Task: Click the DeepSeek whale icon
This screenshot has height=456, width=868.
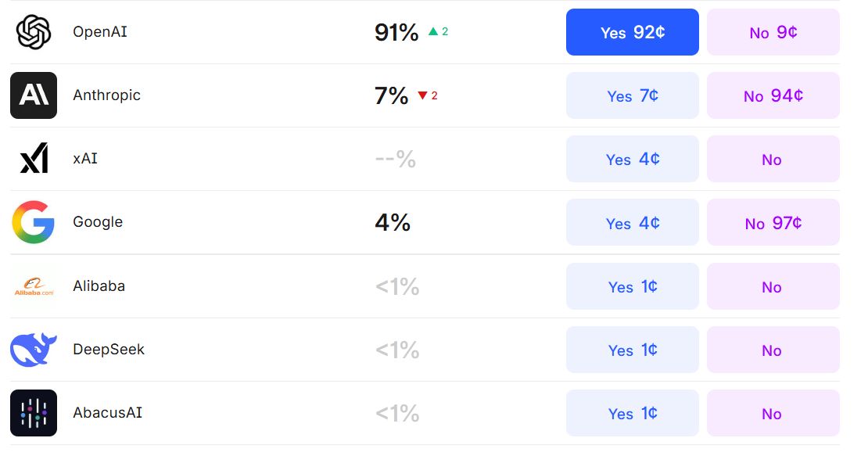Action: point(34,350)
